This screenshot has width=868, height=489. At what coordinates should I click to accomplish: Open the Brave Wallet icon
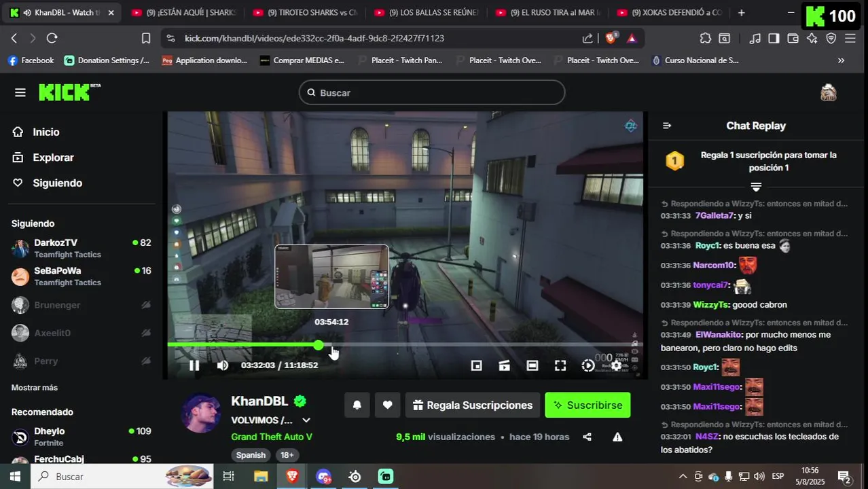tap(793, 39)
